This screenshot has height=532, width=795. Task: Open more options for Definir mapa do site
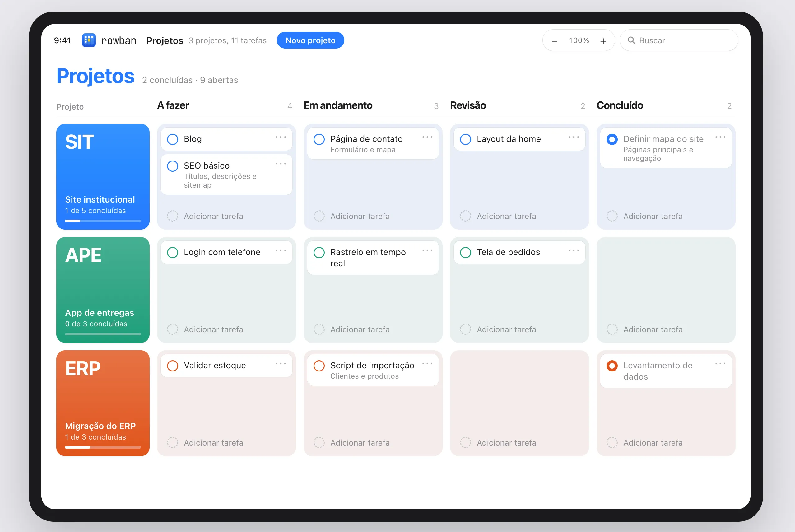click(x=720, y=137)
